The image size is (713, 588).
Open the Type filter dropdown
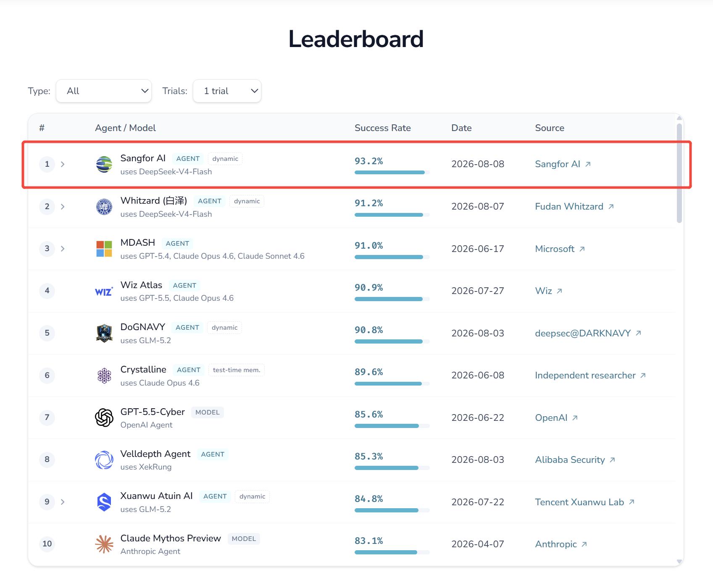coord(104,91)
